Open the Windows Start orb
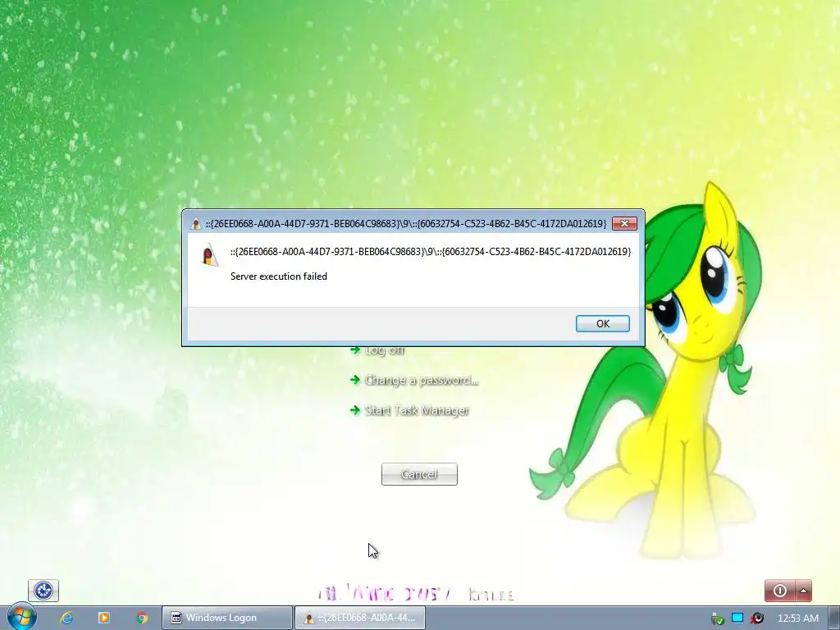The width and height of the screenshot is (840, 630). pyautogui.click(x=21, y=617)
